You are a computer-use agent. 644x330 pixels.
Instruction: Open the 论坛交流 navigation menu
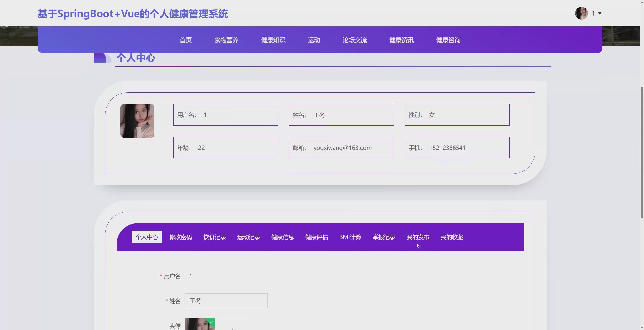(355, 40)
